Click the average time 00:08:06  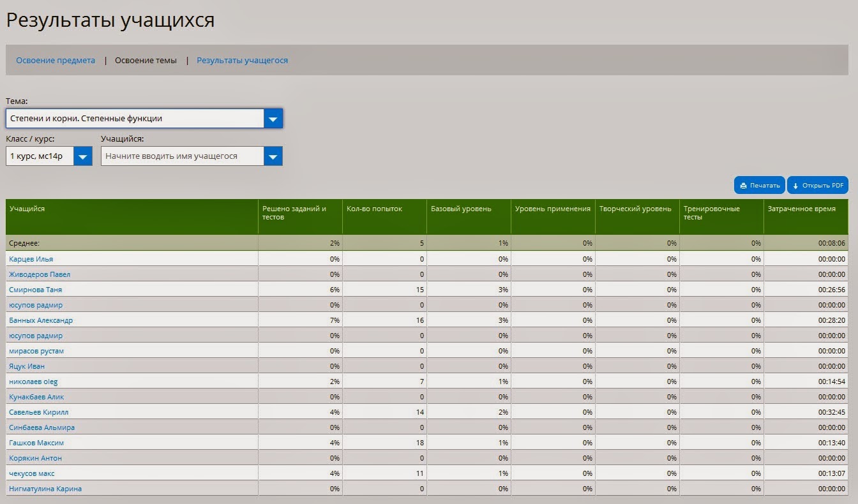(832, 243)
